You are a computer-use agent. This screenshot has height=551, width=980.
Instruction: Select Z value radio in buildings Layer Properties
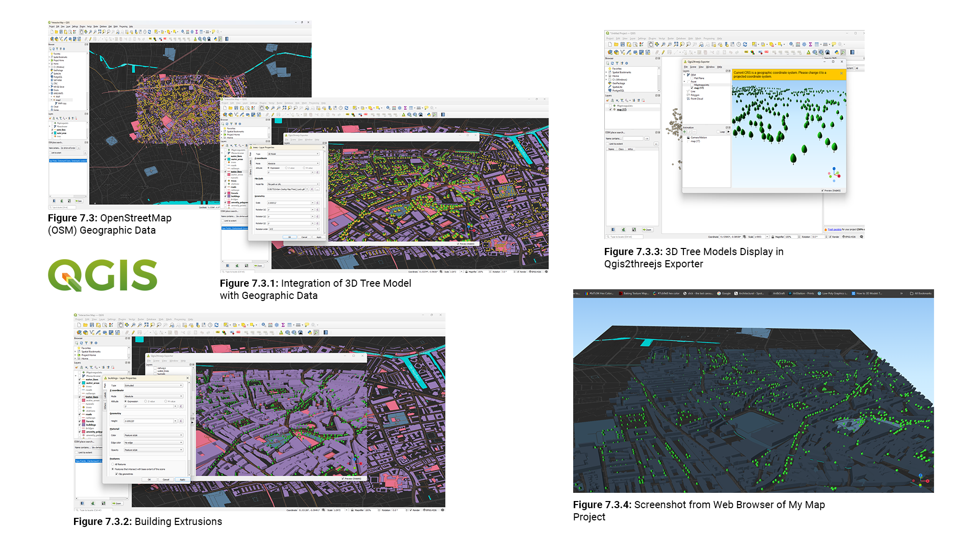[145, 401]
